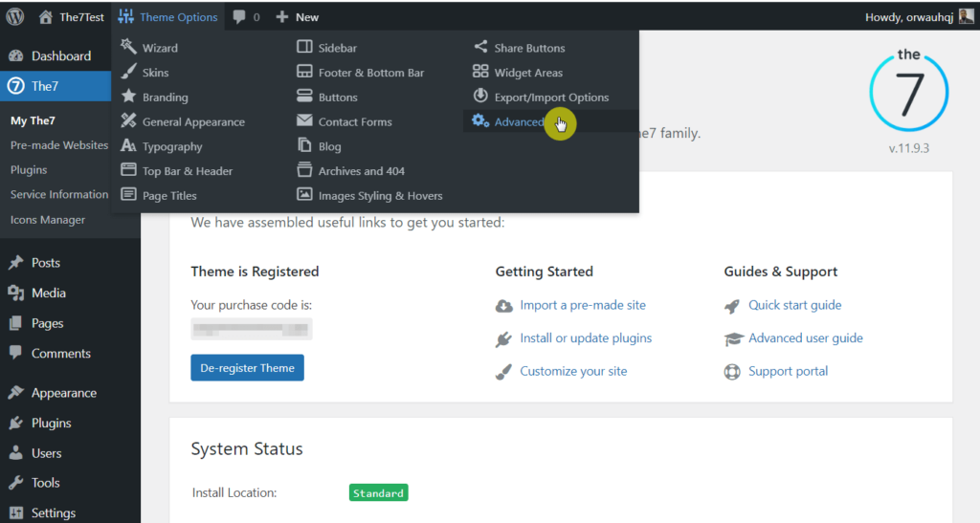
Task: Click the Footer & Bottom Bar icon
Action: pyautogui.click(x=304, y=71)
